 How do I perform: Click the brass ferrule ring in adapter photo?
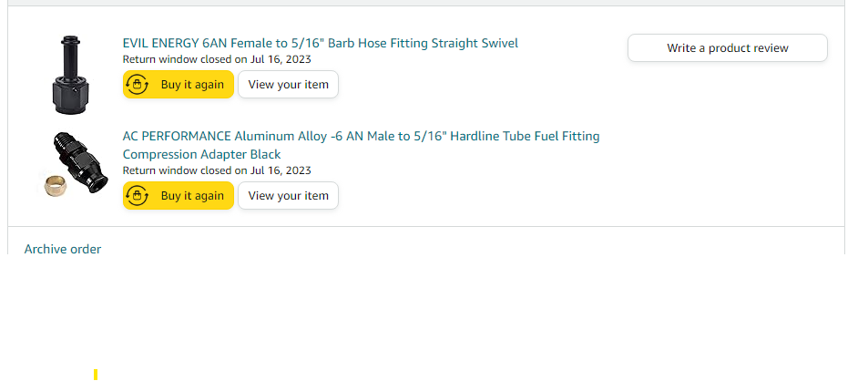pyautogui.click(x=55, y=187)
